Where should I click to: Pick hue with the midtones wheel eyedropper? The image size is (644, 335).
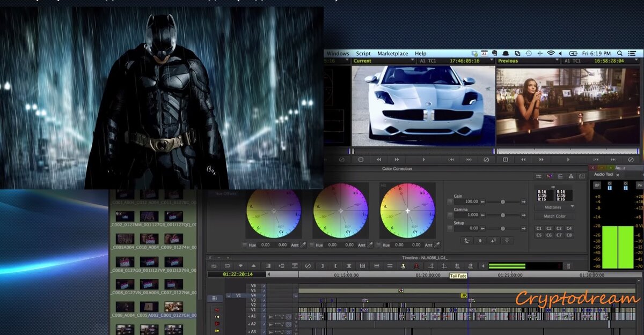370,244
